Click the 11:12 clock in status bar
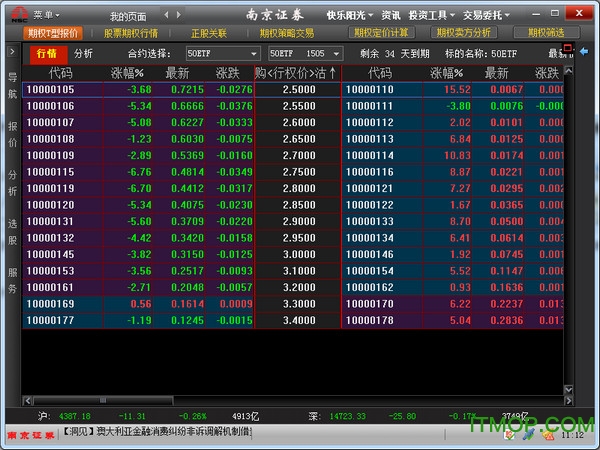The width and height of the screenshot is (600, 450). [x=572, y=435]
